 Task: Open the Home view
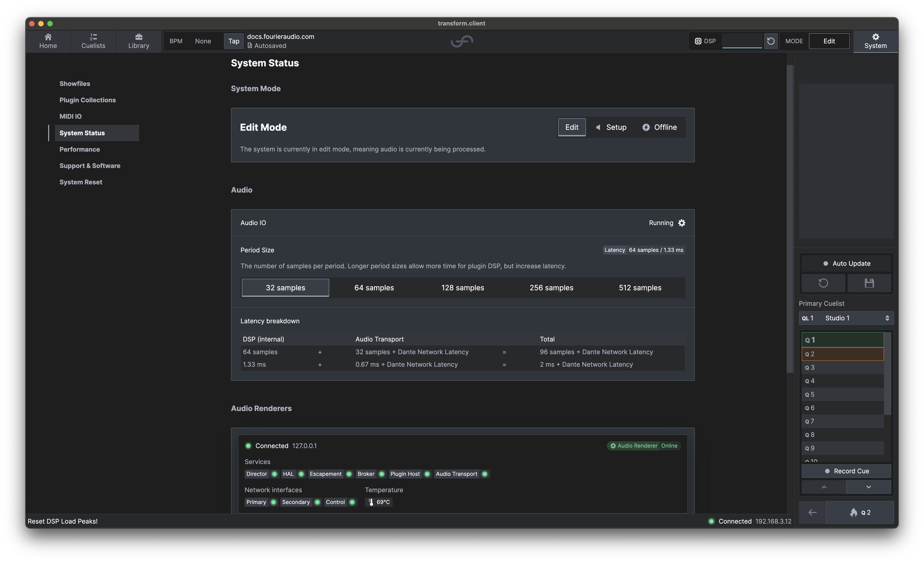(48, 41)
